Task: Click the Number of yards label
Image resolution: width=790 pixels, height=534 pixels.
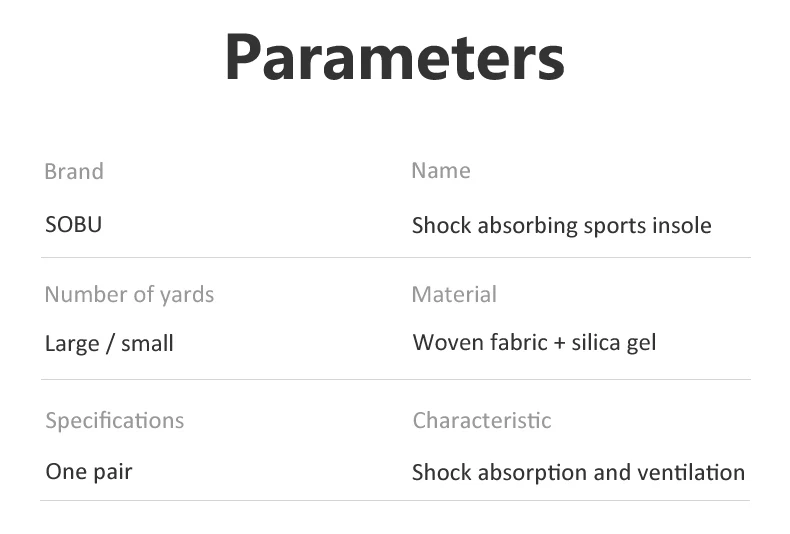Action: [x=129, y=294]
